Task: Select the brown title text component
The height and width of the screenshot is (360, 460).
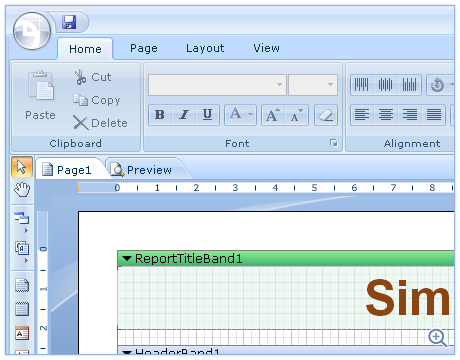Action: click(409, 297)
